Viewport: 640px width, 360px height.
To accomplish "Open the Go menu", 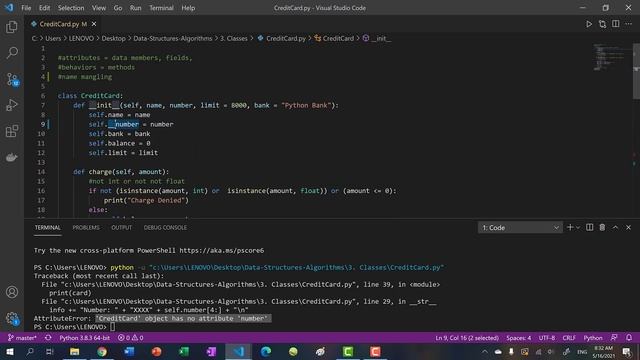I will pyautogui.click(x=118, y=8).
